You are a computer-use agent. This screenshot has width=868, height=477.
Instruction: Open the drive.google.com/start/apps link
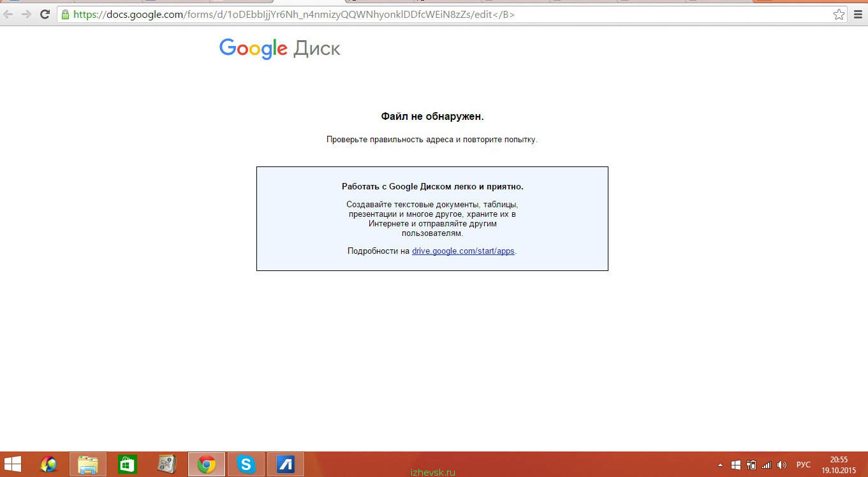coord(463,251)
